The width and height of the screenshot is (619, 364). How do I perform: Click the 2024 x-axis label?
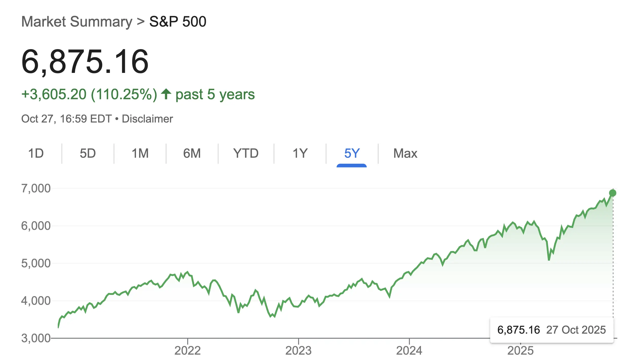coord(409,351)
